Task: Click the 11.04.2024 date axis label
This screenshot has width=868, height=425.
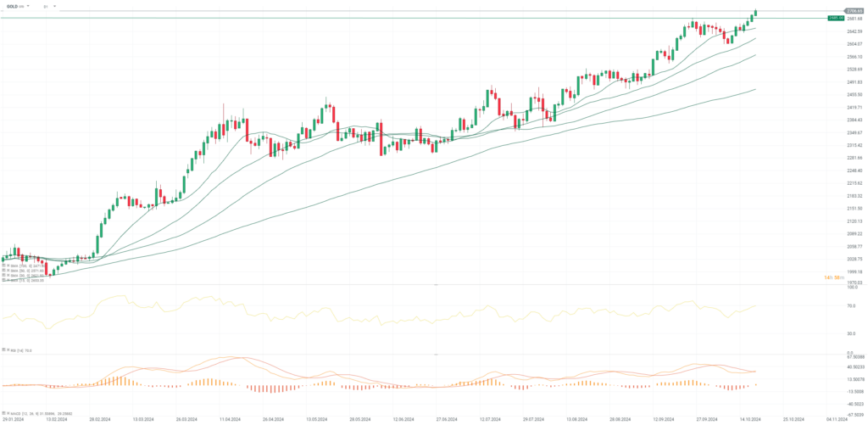Action: pos(229,419)
